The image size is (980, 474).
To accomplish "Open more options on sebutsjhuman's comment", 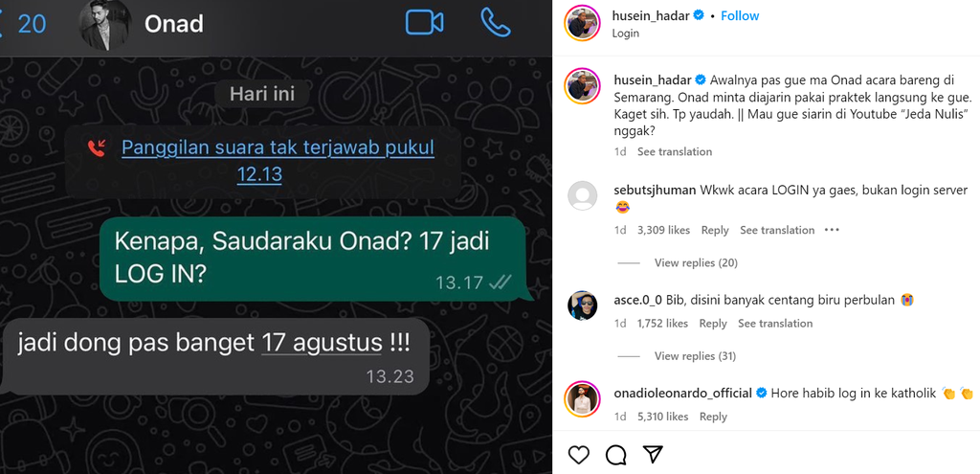I will 832,230.
